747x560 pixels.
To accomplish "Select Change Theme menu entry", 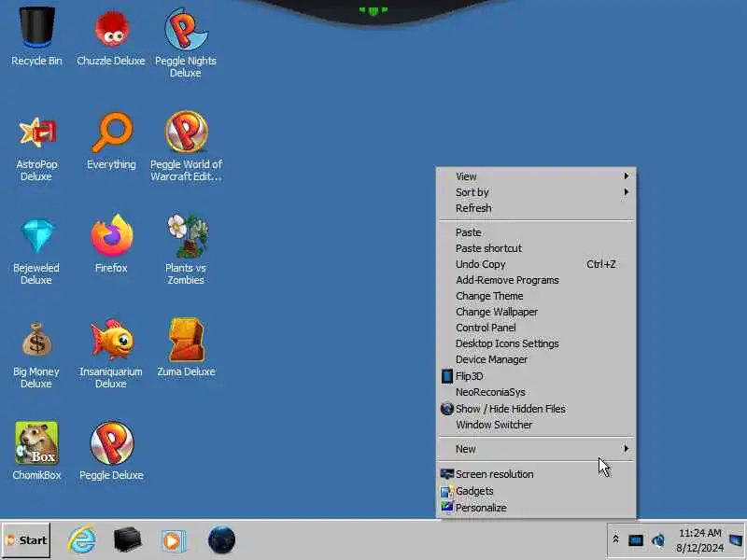I will (536, 296).
